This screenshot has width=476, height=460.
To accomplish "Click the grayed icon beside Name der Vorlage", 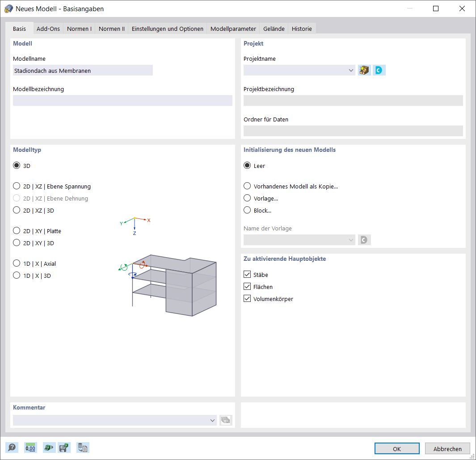I will point(364,240).
